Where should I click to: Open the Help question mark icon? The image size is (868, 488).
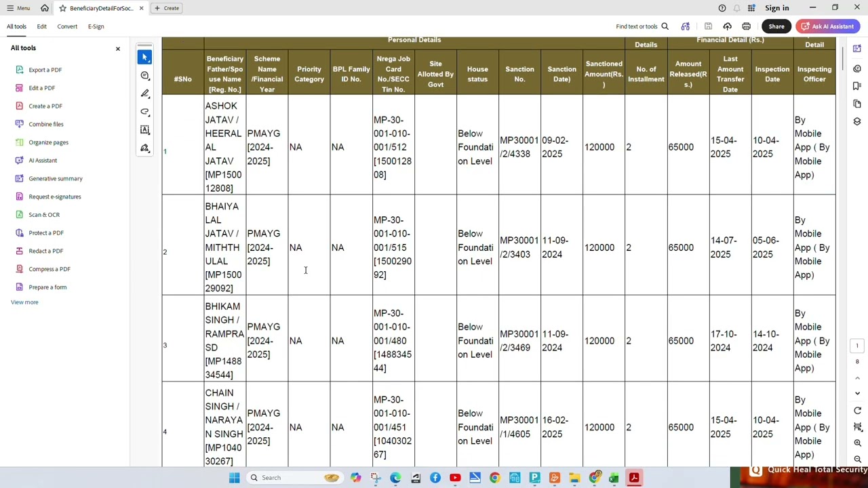point(722,8)
